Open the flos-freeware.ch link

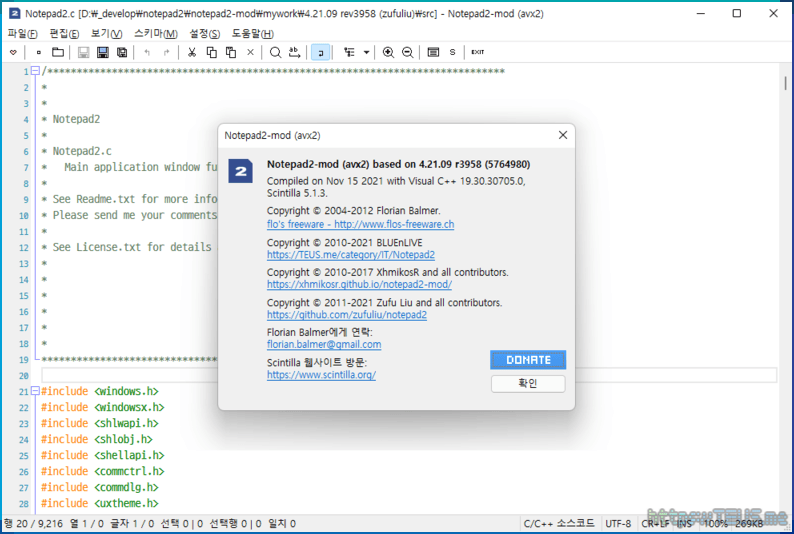(361, 224)
